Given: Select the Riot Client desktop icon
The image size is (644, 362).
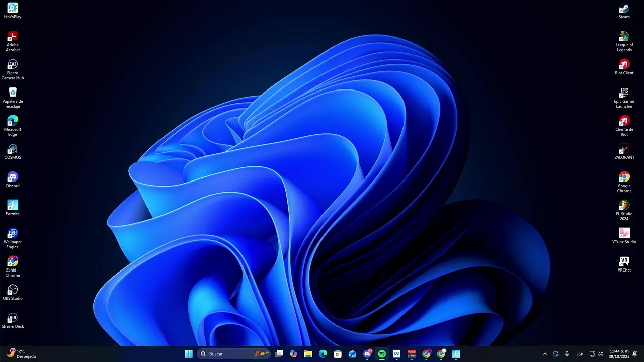Looking at the screenshot, I should [x=624, y=67].
